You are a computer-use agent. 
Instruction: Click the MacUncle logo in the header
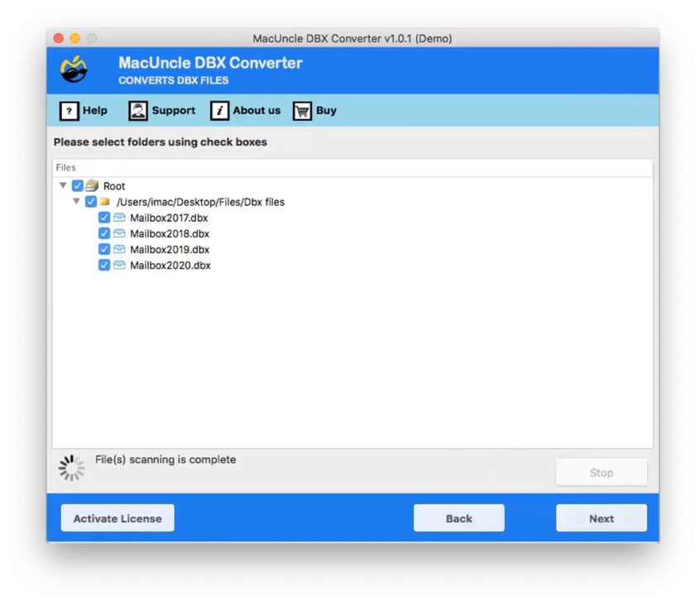point(74,69)
